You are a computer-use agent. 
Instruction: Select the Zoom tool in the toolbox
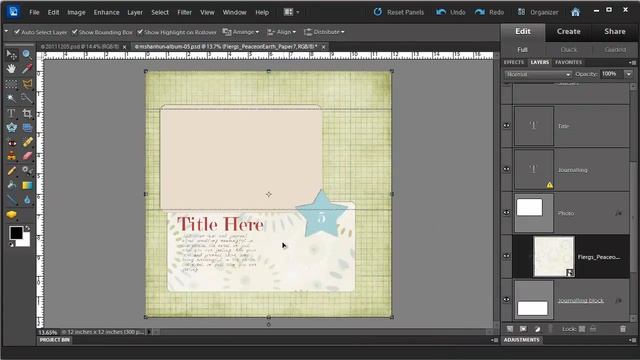[x=27, y=54]
